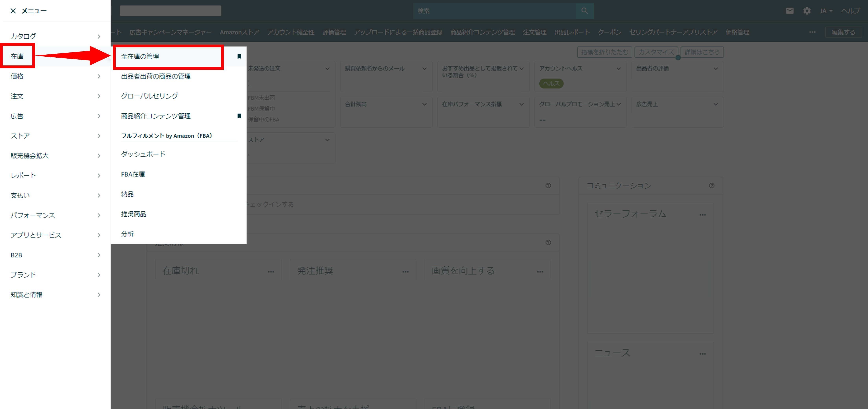The image size is (868, 409).
Task: Expand the ブランド menu category
Action: (x=55, y=275)
